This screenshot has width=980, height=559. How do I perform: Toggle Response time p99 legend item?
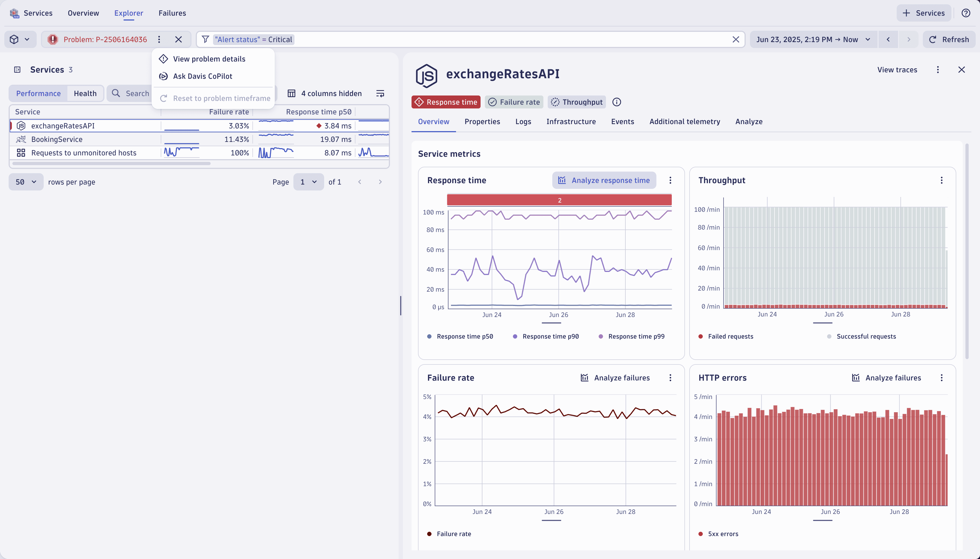click(x=632, y=336)
